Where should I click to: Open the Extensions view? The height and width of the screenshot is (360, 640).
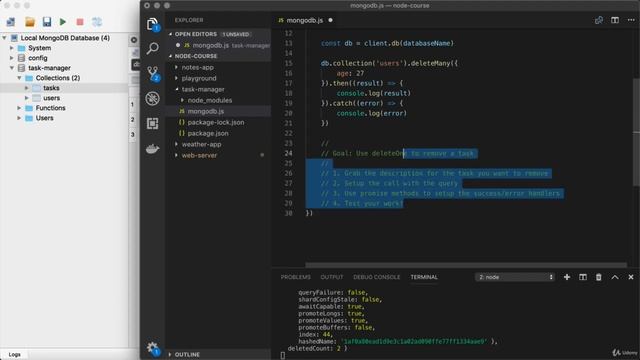152,123
